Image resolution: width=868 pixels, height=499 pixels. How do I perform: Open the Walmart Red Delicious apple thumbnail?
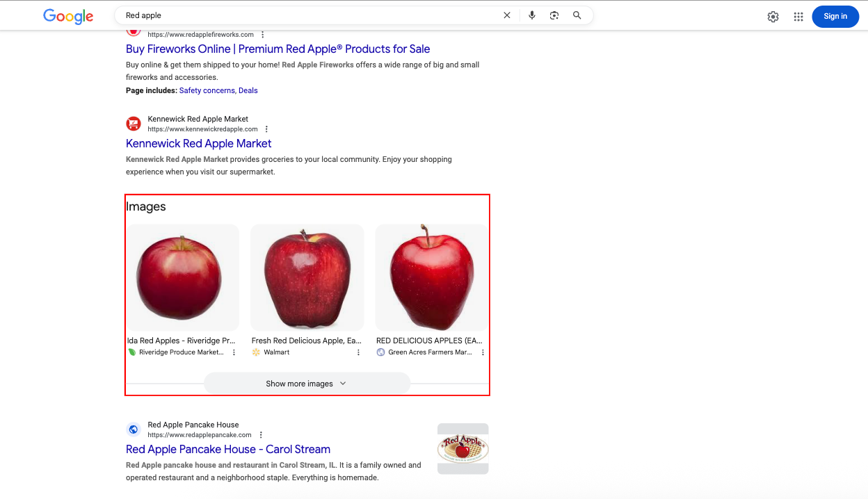click(x=307, y=277)
